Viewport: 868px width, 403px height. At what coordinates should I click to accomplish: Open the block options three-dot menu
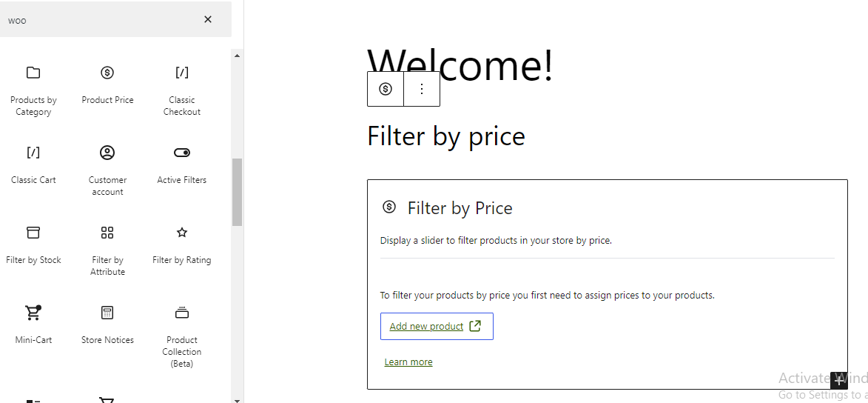point(422,89)
